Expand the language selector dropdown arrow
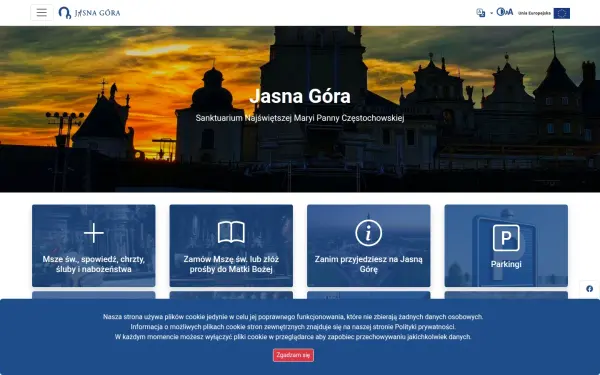Screen dimensions: 600x375 click(492, 13)
